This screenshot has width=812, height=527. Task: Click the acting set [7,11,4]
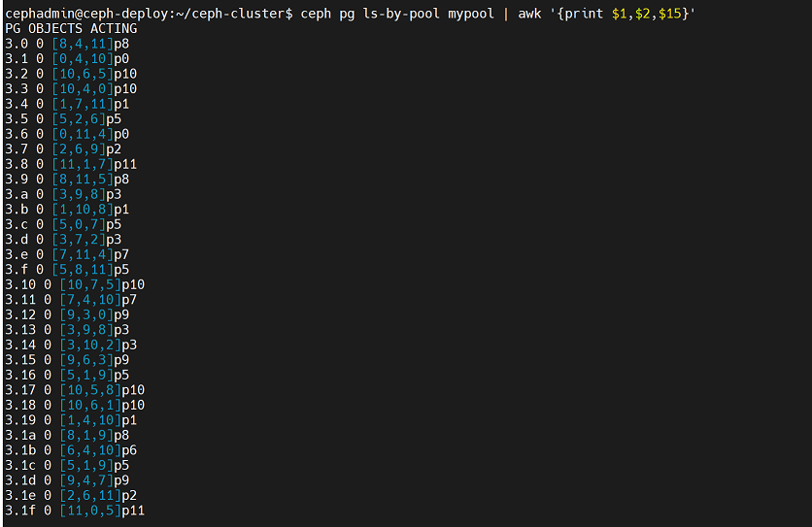coord(83,254)
